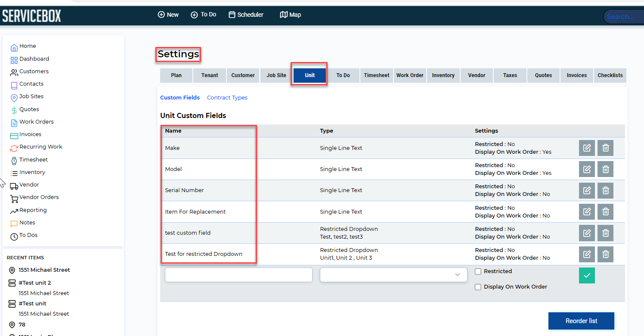Click the green checkmark save button
The image size is (644, 336).
(587, 275)
